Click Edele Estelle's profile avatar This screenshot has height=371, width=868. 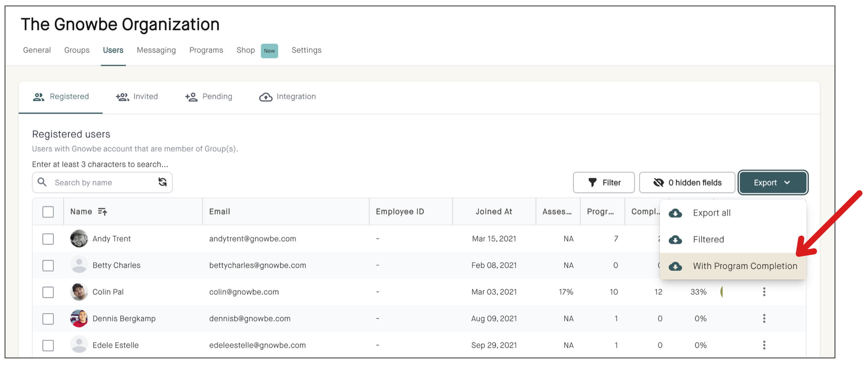(x=79, y=344)
